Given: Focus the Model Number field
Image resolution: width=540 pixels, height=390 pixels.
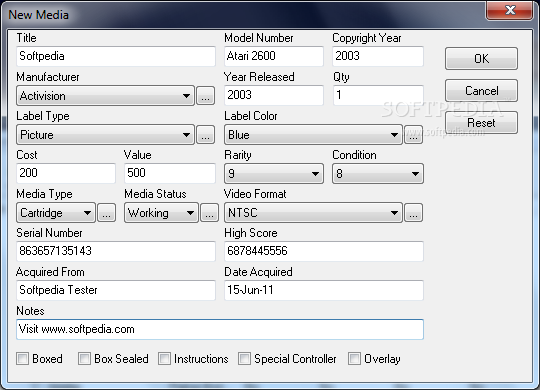Looking at the screenshot, I should 274,56.
